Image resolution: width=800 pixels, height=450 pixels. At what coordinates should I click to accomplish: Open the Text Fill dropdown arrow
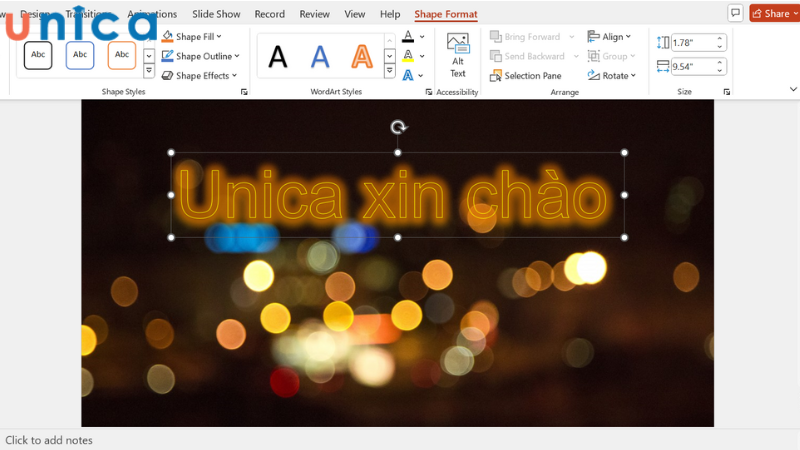422,37
